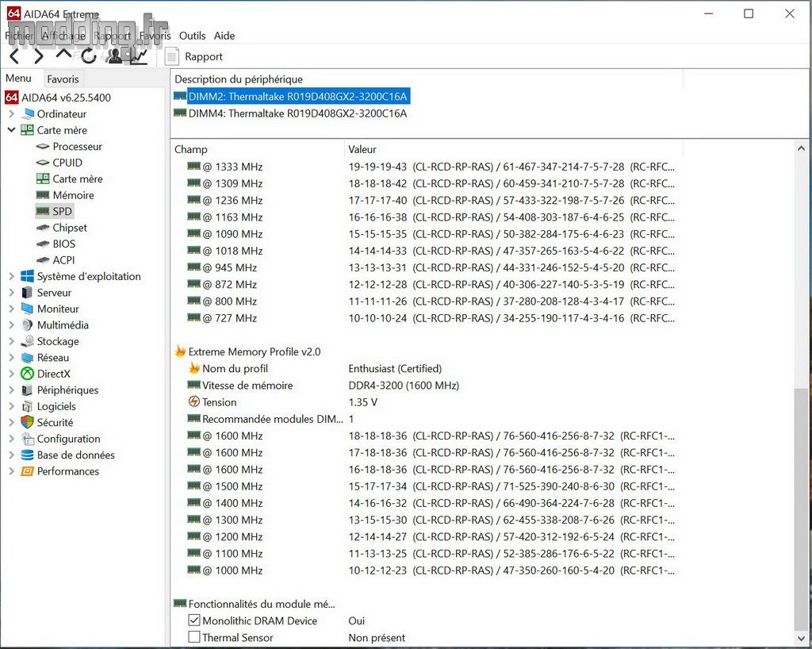The height and width of the screenshot is (649, 812).
Task: Select the Logiciels tree label
Action: (x=56, y=406)
